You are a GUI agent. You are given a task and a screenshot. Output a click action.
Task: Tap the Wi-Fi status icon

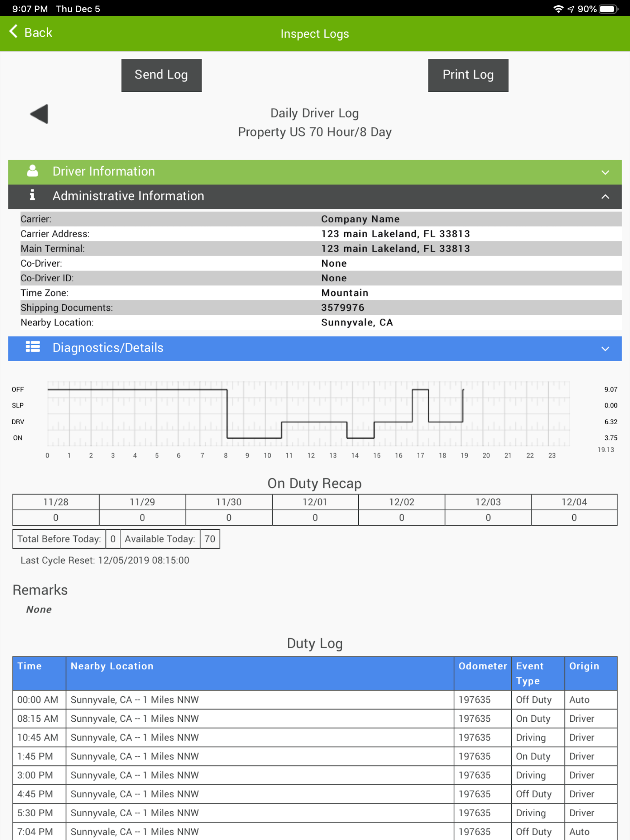pos(558,9)
